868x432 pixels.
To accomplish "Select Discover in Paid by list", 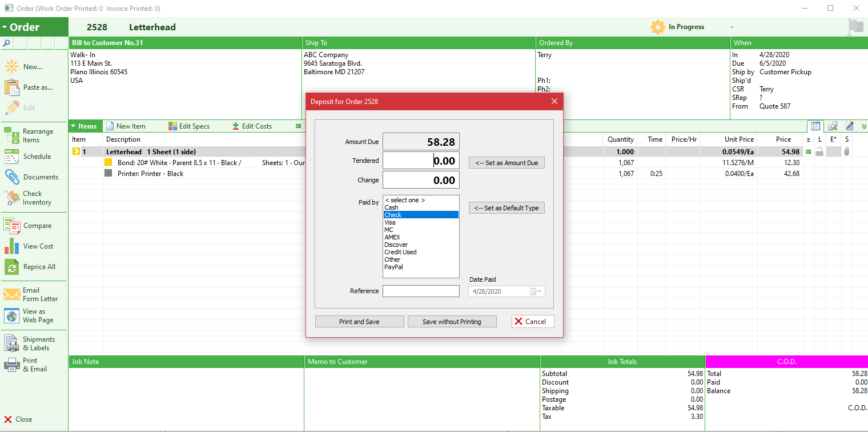I will pyautogui.click(x=421, y=245).
